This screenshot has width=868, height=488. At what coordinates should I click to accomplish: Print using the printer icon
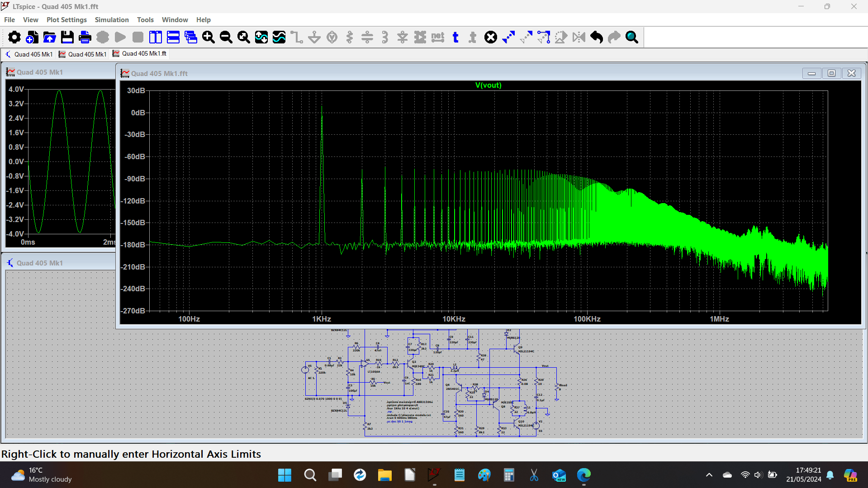click(85, 37)
